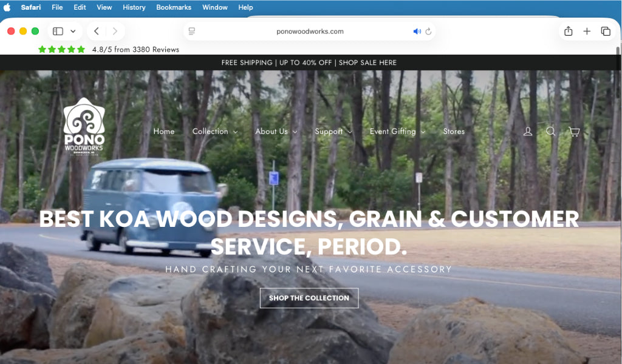
Task: Reload the page with refresh icon
Action: (x=428, y=32)
